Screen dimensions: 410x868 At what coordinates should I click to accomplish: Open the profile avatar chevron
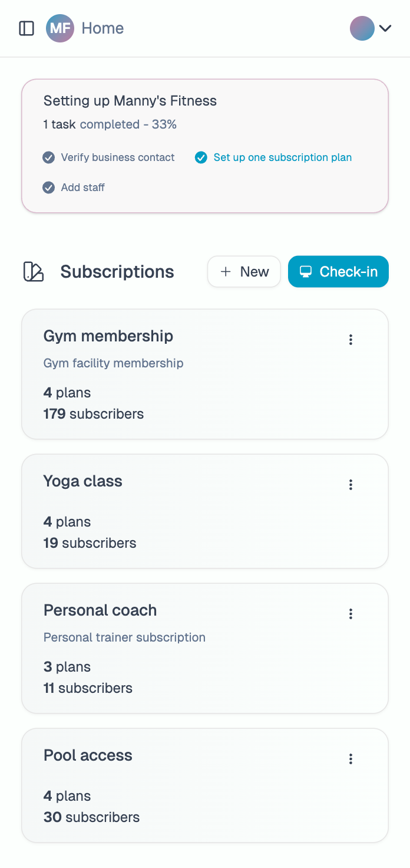[x=386, y=28]
